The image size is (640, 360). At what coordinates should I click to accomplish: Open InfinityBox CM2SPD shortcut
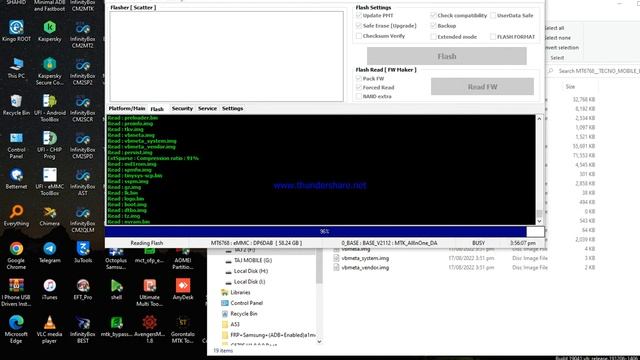click(x=82, y=145)
